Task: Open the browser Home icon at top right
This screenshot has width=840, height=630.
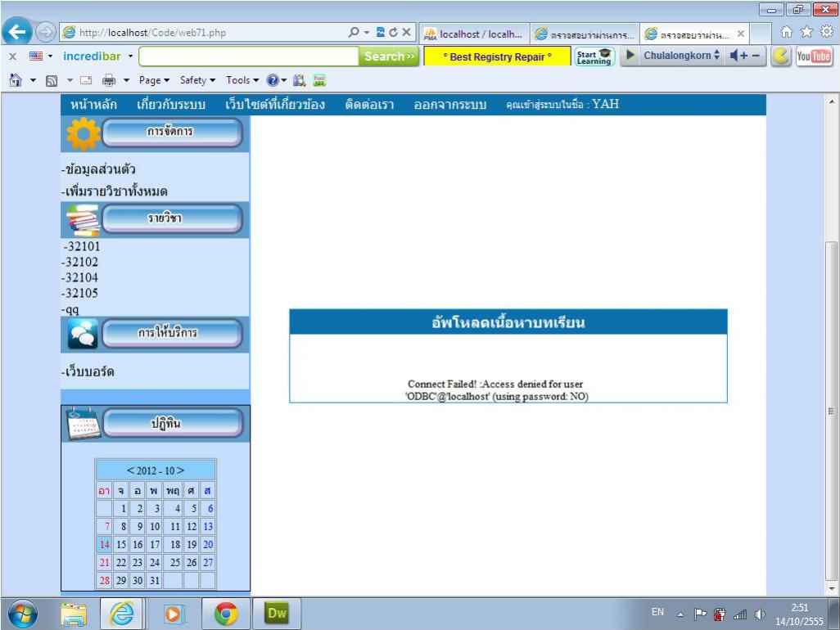Action: point(786,32)
